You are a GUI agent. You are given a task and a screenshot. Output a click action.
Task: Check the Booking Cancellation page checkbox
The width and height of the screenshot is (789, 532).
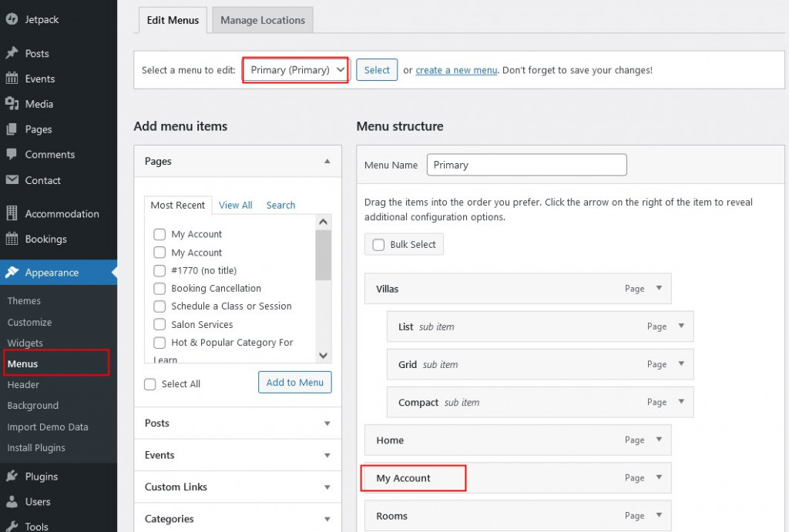click(159, 288)
